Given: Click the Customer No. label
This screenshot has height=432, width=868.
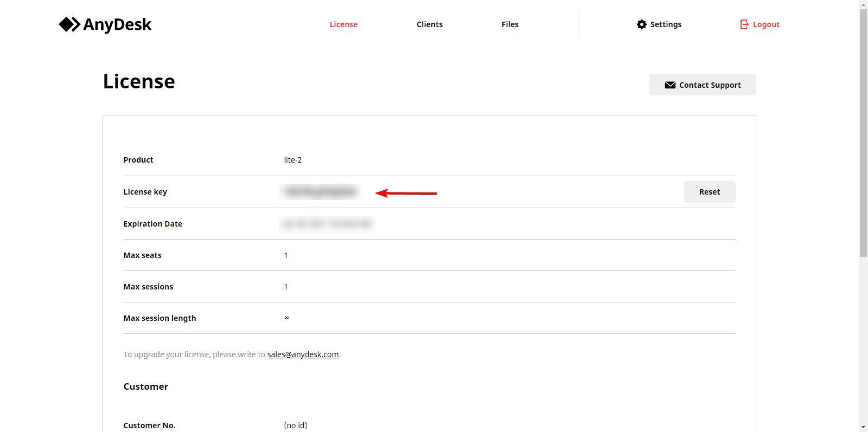Looking at the screenshot, I should tap(150, 425).
